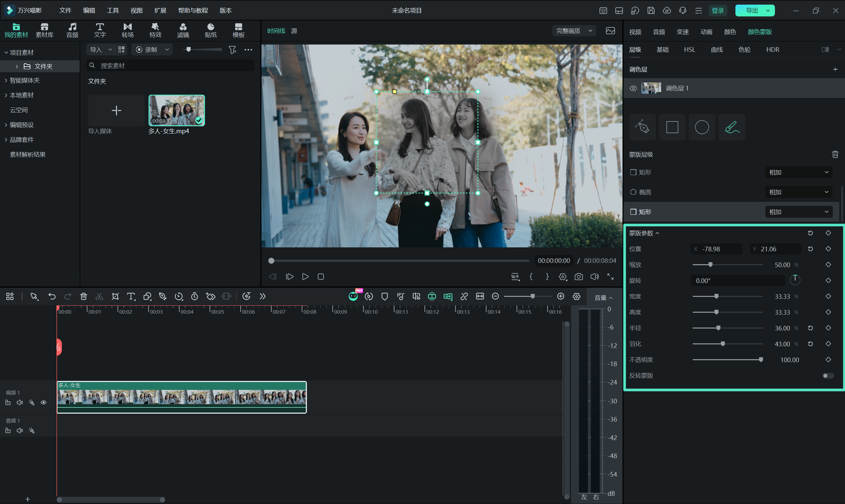Zoom in the timeline with plus icon

coord(560,297)
